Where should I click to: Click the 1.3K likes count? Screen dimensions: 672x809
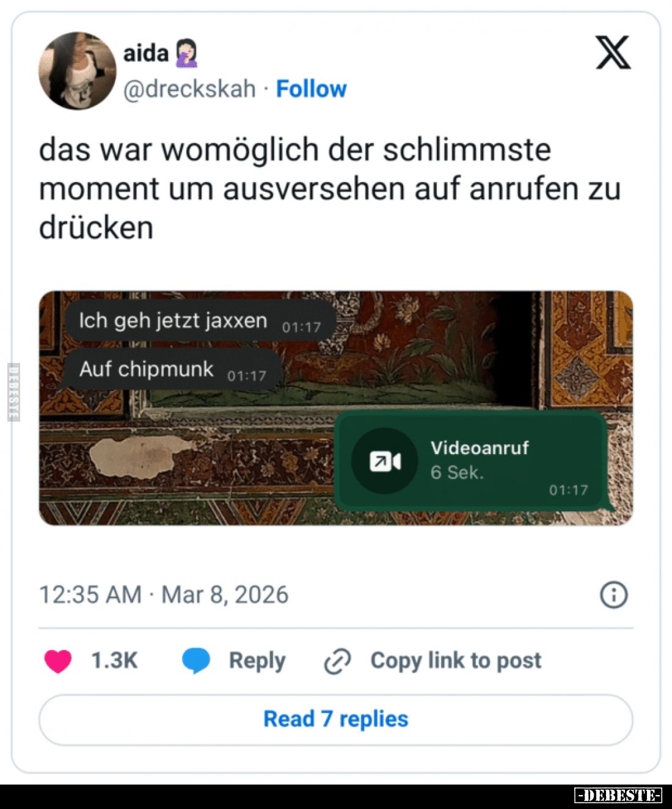[115, 661]
